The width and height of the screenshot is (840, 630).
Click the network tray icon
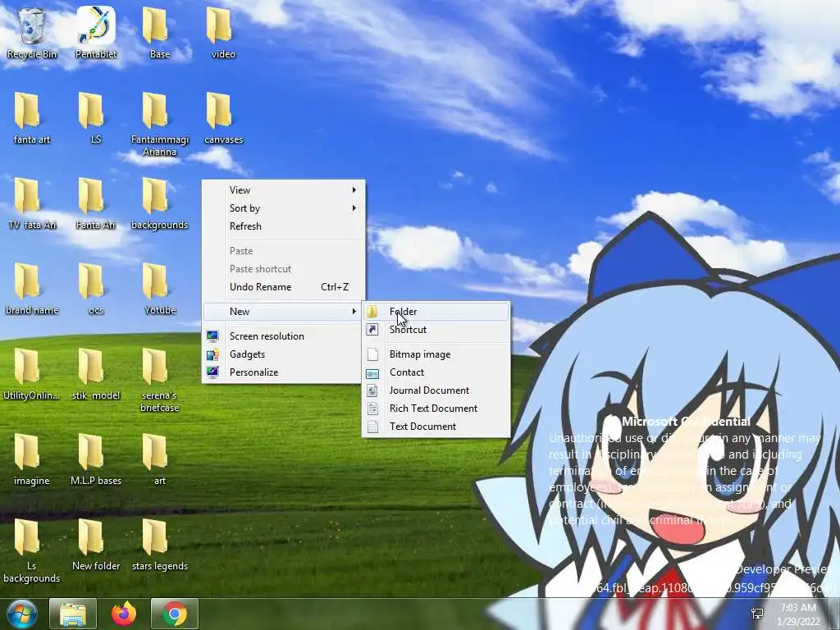click(757, 614)
